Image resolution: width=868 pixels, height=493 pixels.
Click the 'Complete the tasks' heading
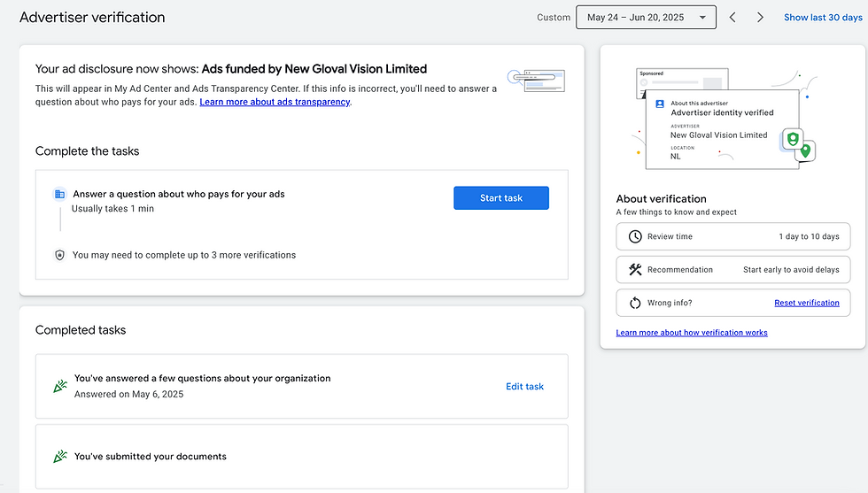pyautogui.click(x=88, y=151)
